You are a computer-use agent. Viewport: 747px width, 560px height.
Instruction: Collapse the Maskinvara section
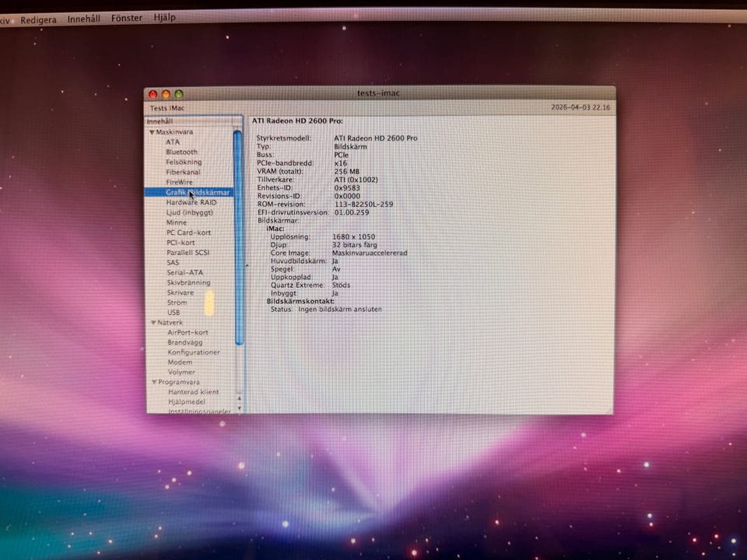152,132
